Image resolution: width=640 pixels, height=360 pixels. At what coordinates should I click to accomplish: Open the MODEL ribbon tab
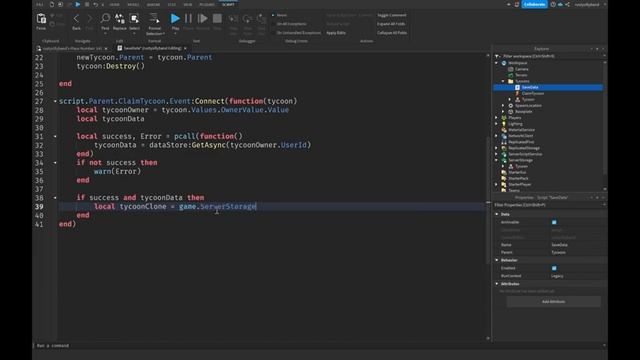click(133, 4)
